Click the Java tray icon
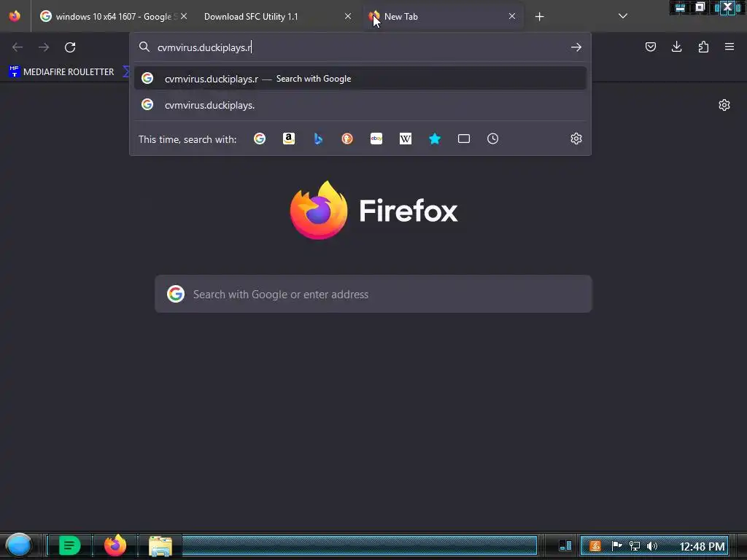The image size is (747, 560). 595,545
